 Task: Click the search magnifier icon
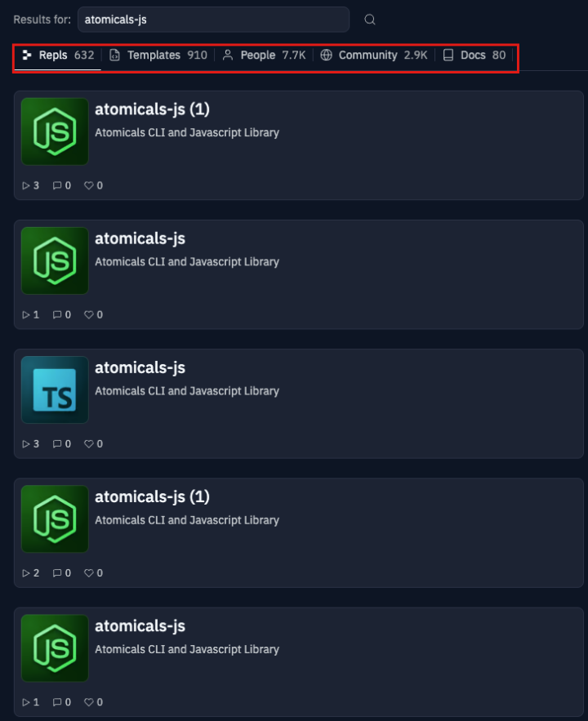click(x=370, y=20)
